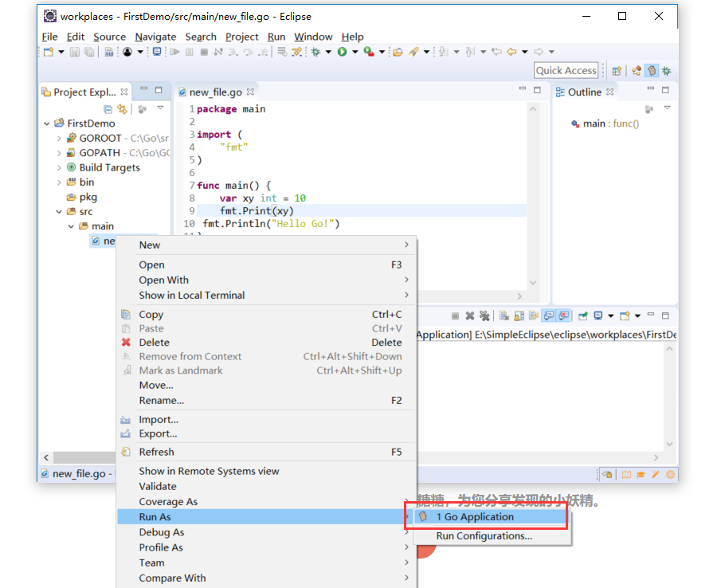Toggle Show Console on Standard Out change

point(549,316)
